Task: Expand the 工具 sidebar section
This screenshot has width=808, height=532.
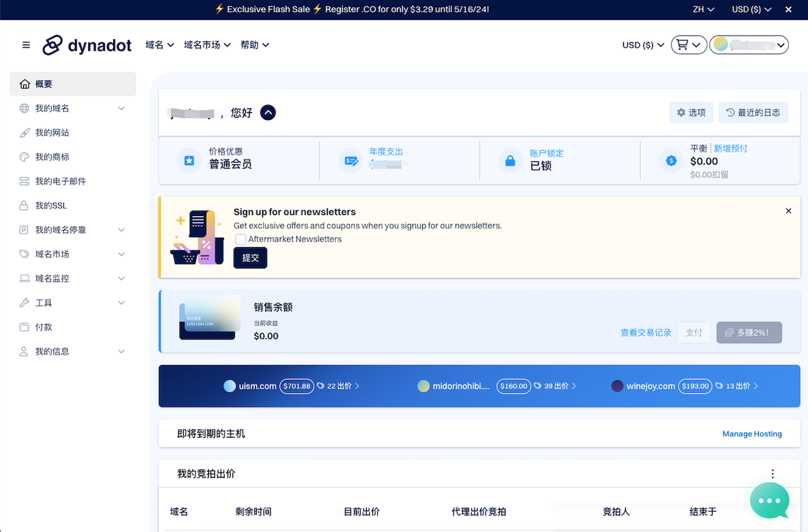Action: (121, 302)
